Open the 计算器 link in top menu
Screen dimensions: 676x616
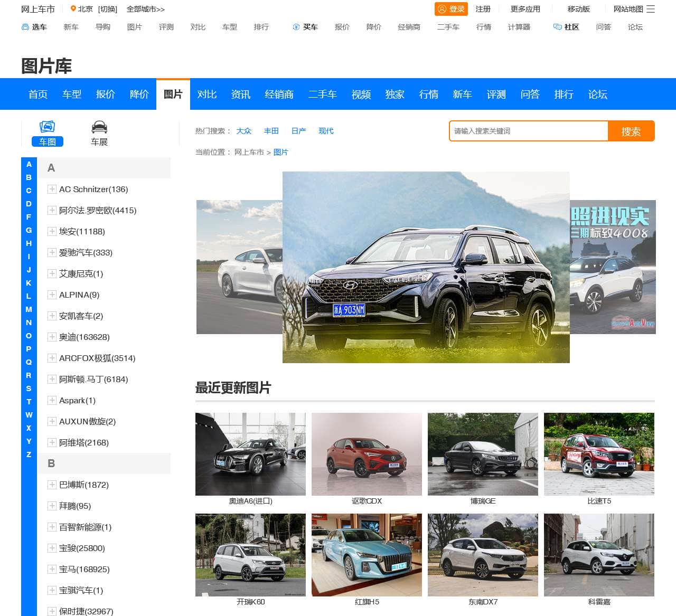[x=519, y=27]
